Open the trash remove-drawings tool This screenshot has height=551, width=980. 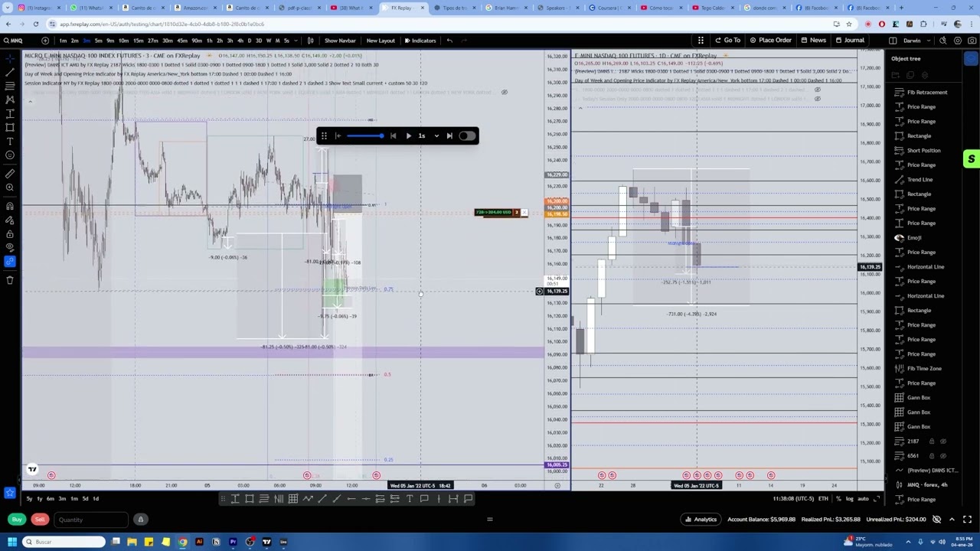pyautogui.click(x=10, y=280)
